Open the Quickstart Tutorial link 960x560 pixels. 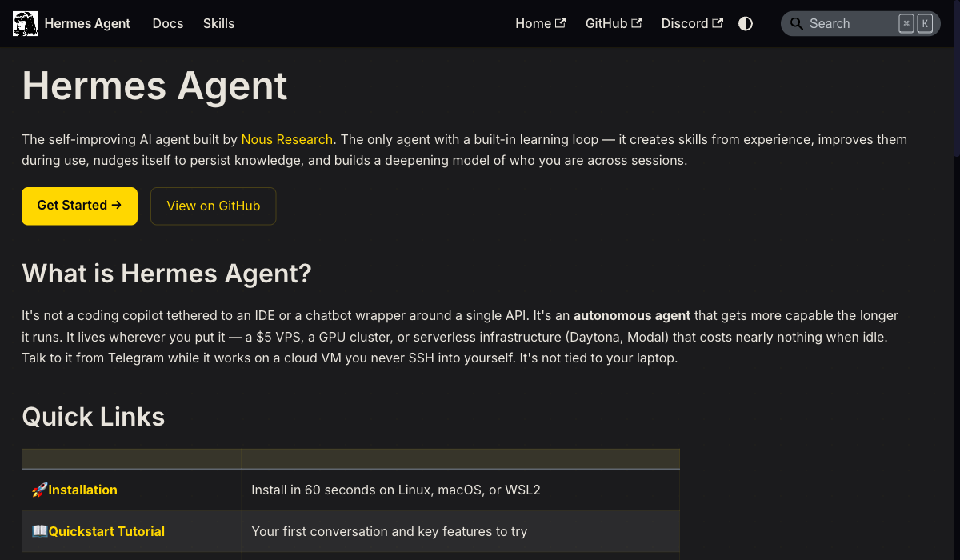(106, 531)
